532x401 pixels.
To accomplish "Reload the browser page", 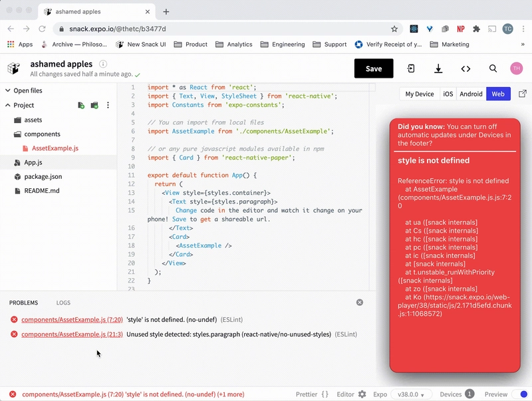I will pos(42,29).
